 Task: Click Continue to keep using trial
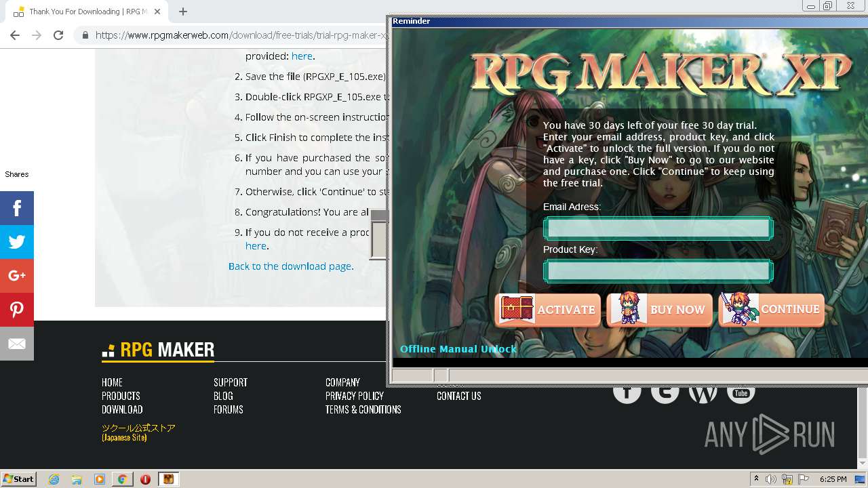771,310
